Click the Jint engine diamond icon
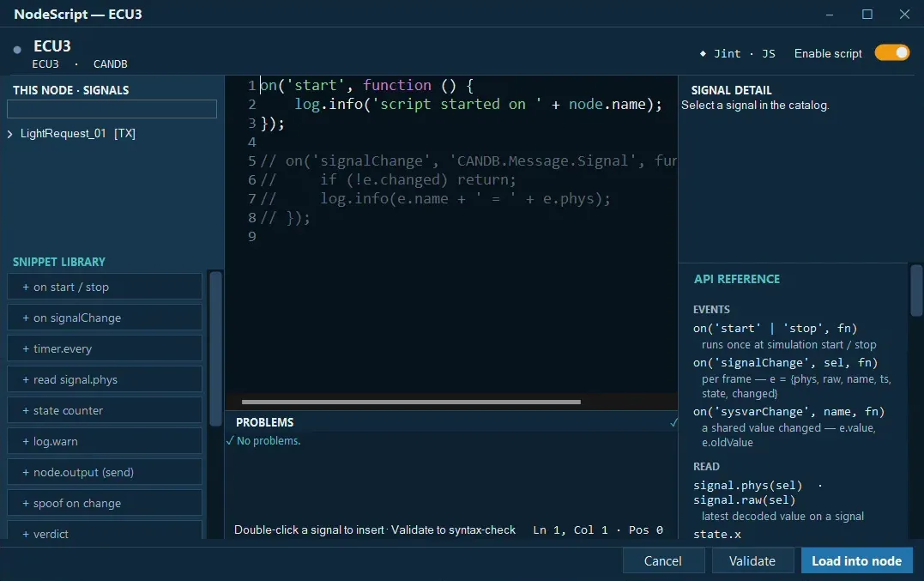This screenshot has width=924, height=581. pyautogui.click(x=703, y=53)
